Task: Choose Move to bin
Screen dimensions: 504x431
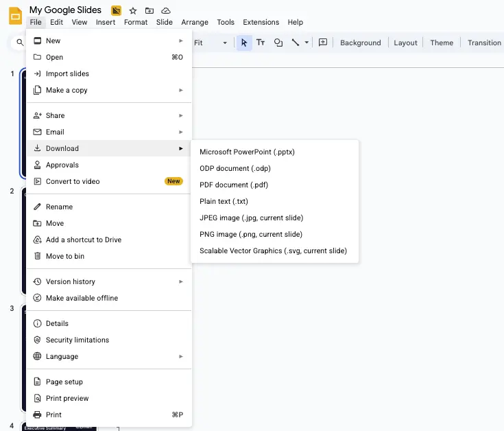Action: click(109, 257)
